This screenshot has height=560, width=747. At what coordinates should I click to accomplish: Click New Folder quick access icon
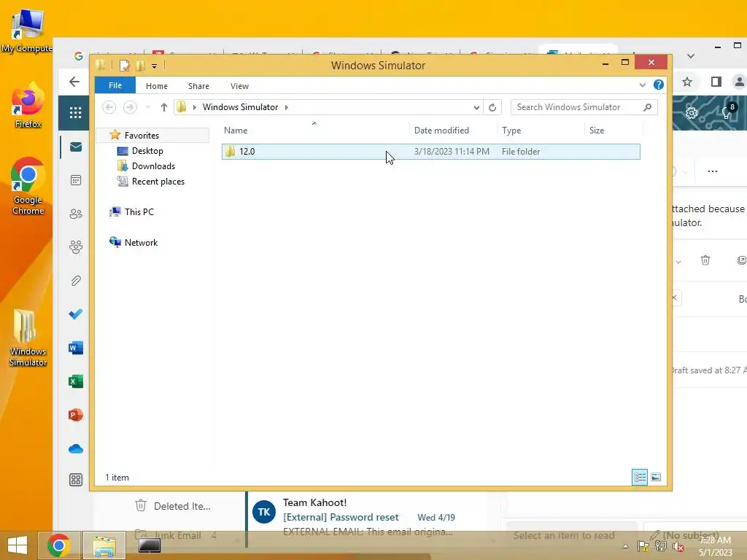click(141, 65)
